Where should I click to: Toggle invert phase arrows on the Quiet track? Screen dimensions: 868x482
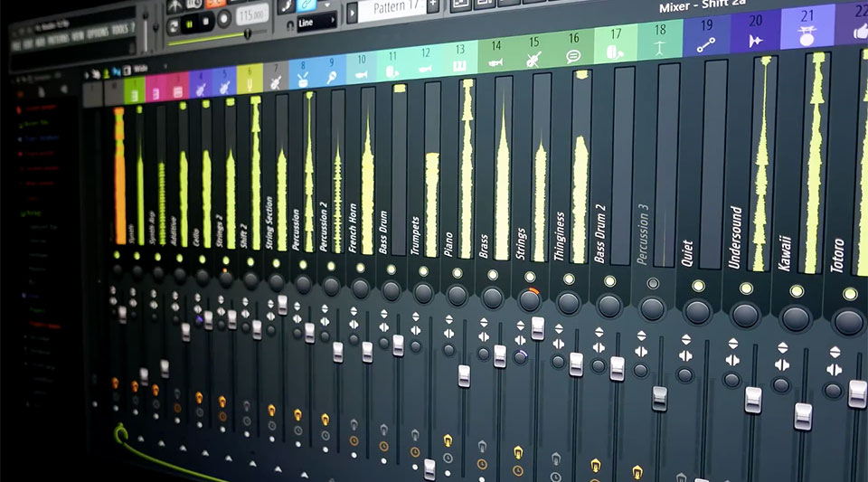[x=686, y=339]
